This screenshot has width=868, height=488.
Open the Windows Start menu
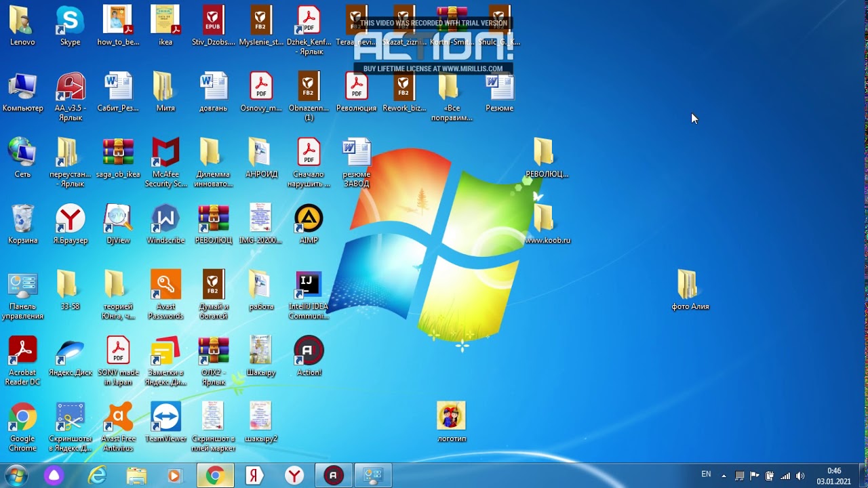click(15, 476)
